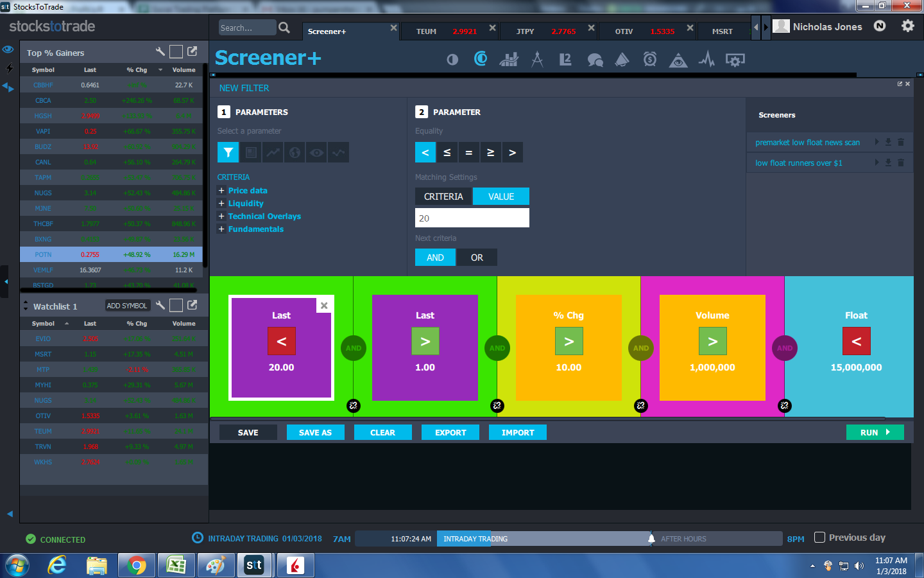
Task: Open the charts tool with bar-graph icon
Action: (x=509, y=60)
